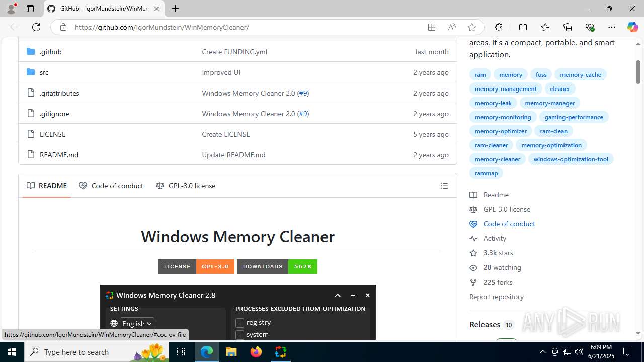The height and width of the screenshot is (362, 644).
Task: Open the 'Update README.md' commit message
Action: 233,155
